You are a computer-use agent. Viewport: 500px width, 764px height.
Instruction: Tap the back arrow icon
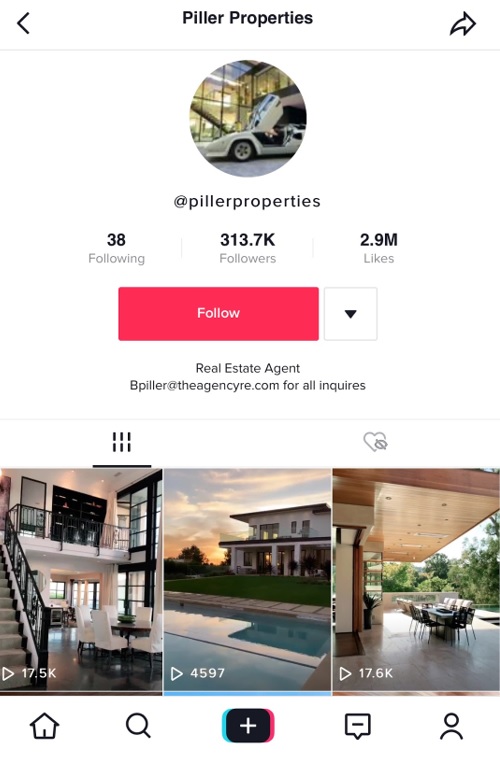(x=23, y=23)
